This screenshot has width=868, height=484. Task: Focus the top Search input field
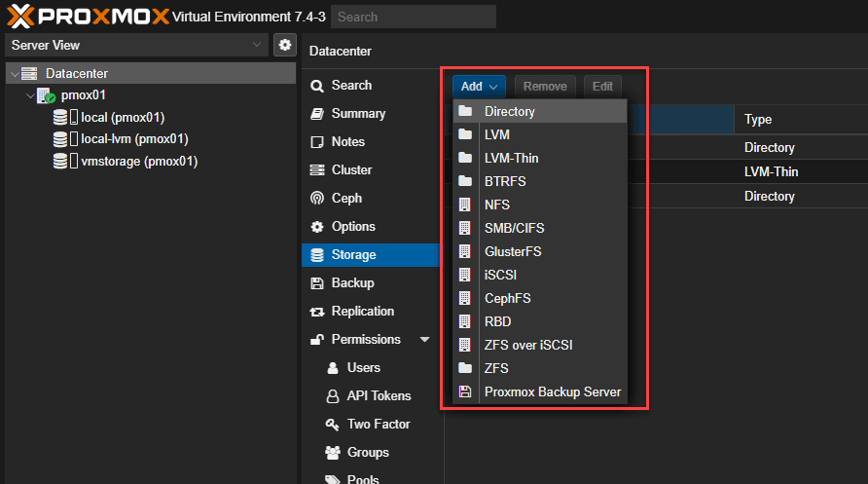click(413, 17)
